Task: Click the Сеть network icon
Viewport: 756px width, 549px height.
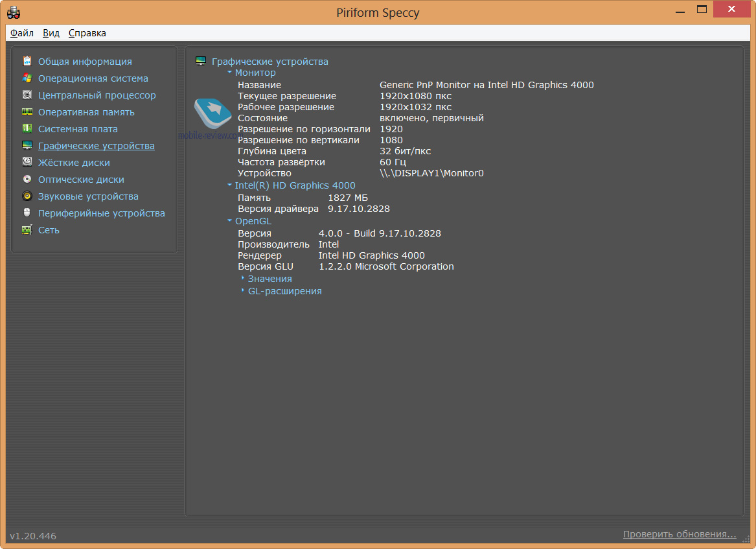Action: [x=27, y=230]
